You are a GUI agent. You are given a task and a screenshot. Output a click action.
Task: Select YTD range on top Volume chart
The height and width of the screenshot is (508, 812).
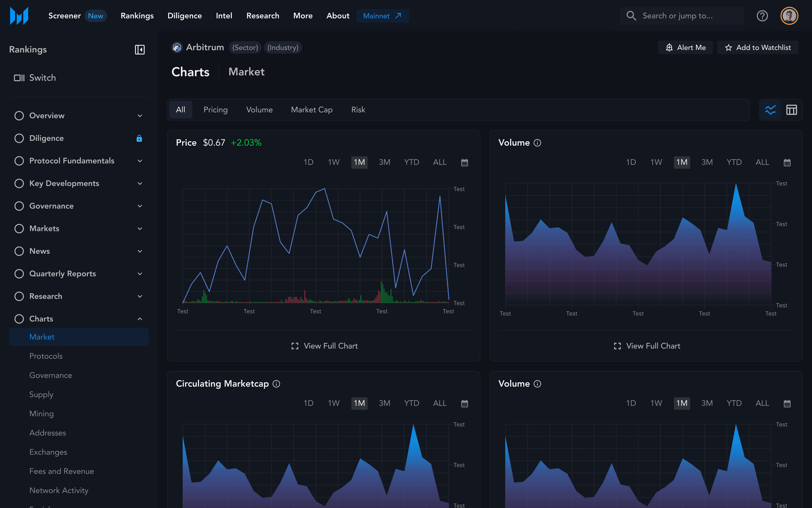734,163
